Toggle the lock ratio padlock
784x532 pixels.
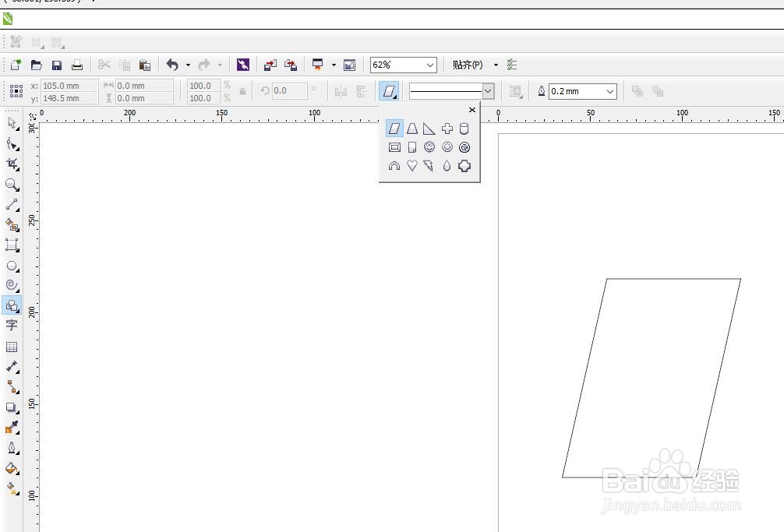(242, 91)
